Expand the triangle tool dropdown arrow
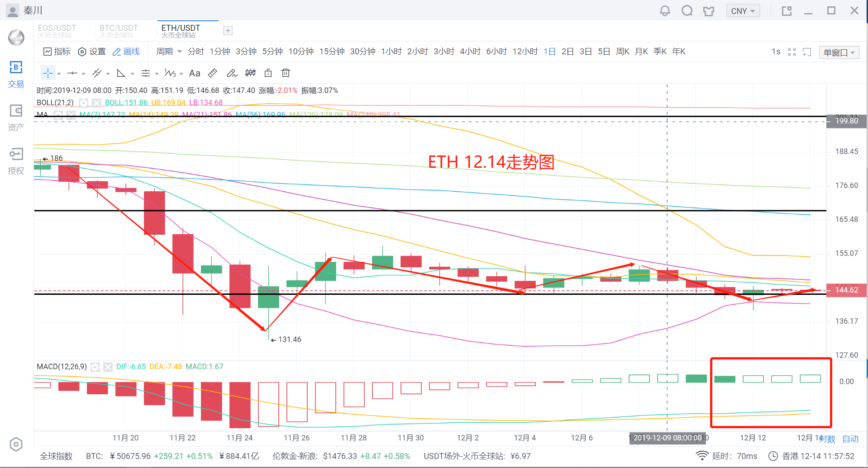The image size is (868, 468). [132, 74]
